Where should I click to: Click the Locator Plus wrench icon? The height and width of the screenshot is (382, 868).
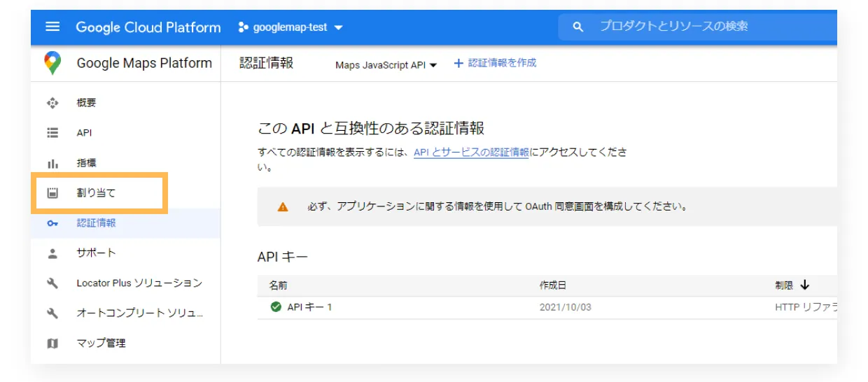pyautogui.click(x=52, y=283)
